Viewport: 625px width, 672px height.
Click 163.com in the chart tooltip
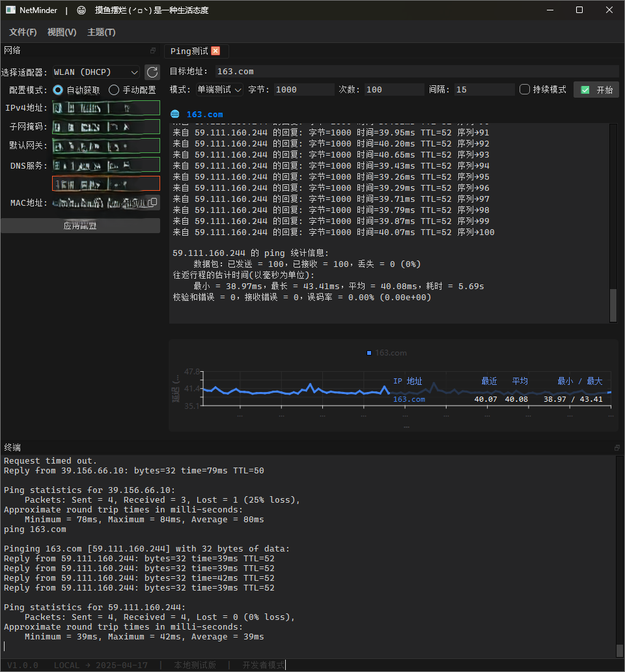[x=409, y=399]
